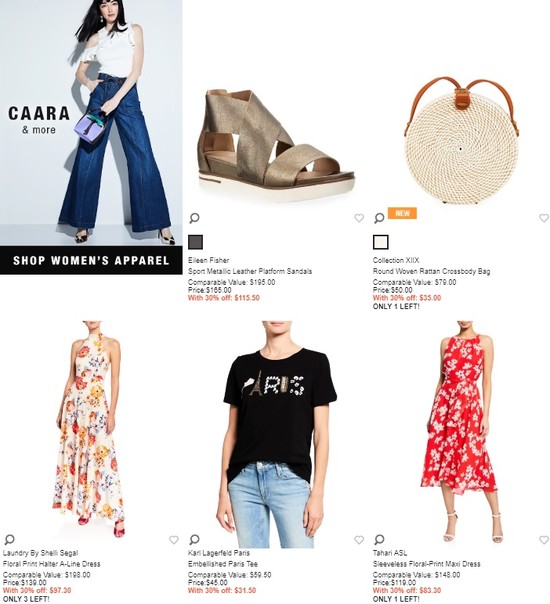Select the gray color swatch for sandals
Screen dimensions: 550x604
196,242
